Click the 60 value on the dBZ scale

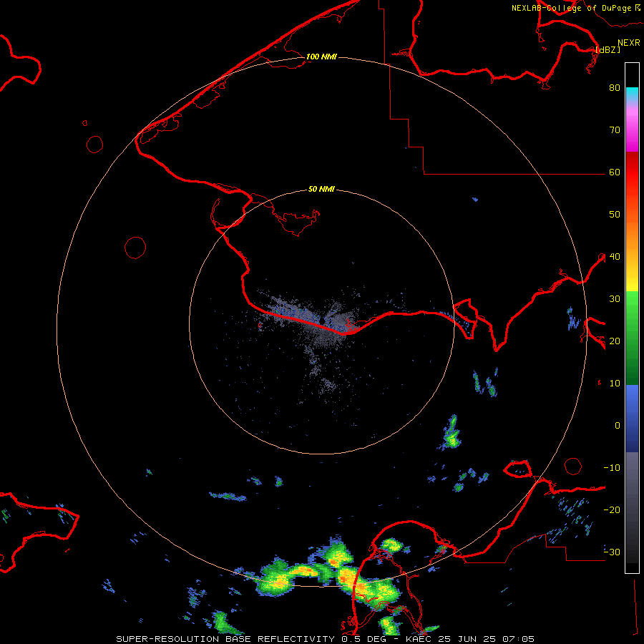click(x=615, y=172)
